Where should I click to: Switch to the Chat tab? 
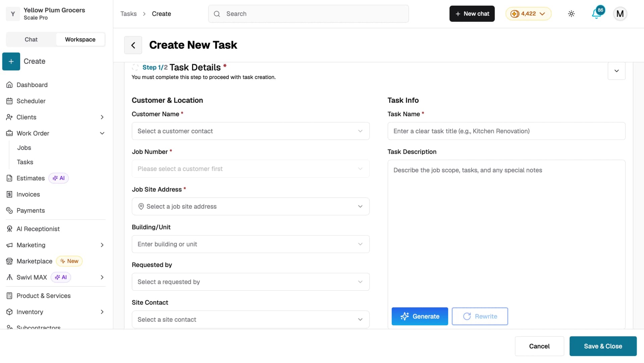pos(31,40)
